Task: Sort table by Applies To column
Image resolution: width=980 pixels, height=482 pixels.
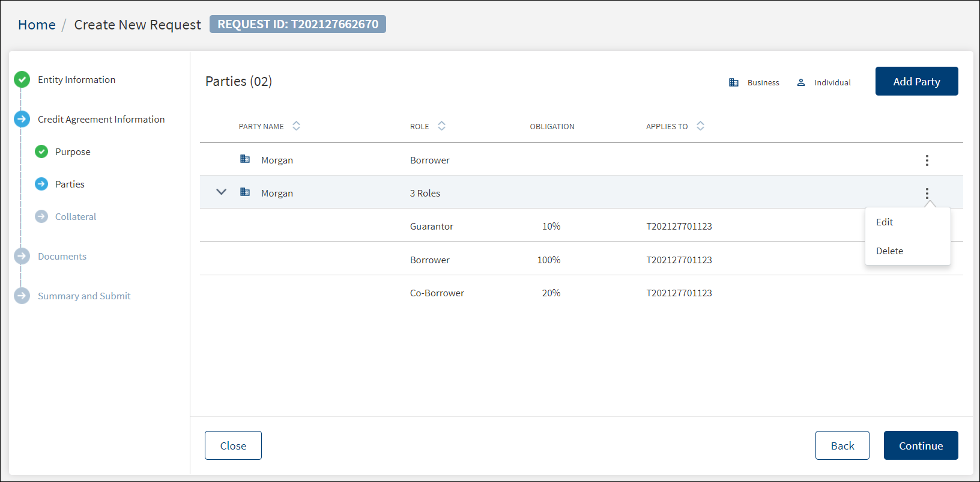Action: 700,126
